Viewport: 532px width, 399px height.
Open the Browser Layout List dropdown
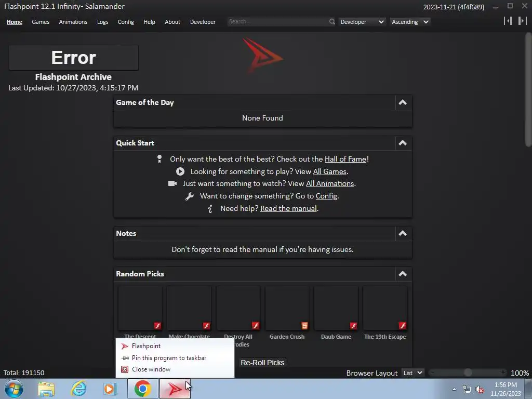pos(413,373)
